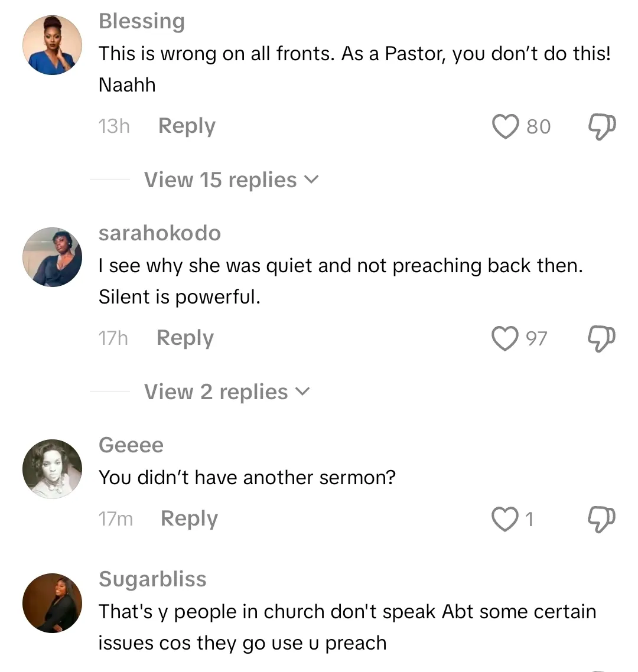Open the Sugarbliss username profile
Image resolution: width=638 pixels, height=672 pixels.
(x=152, y=579)
